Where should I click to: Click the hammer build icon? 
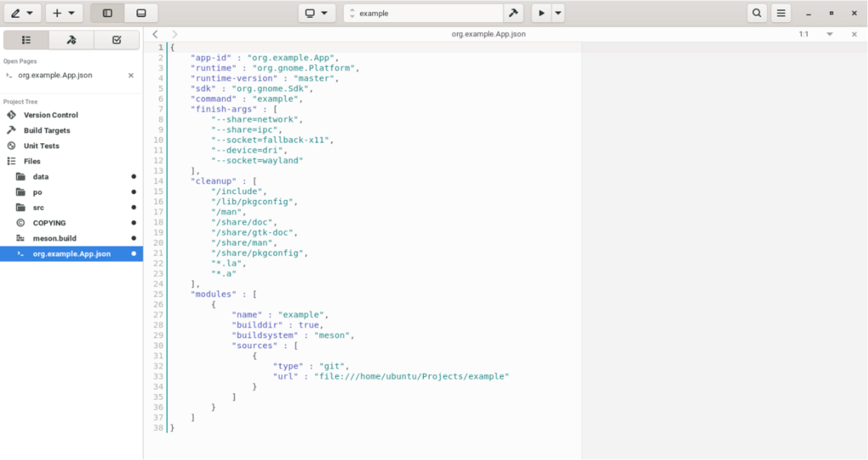tap(513, 13)
